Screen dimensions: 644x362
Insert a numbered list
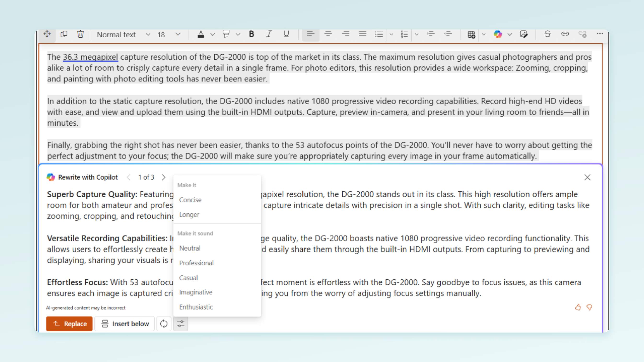404,34
